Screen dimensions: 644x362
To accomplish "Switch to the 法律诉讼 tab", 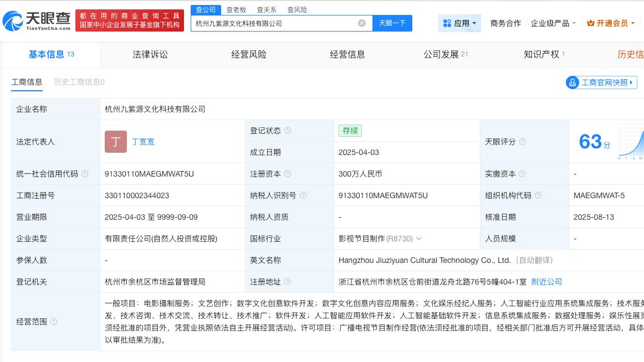I will coord(150,54).
